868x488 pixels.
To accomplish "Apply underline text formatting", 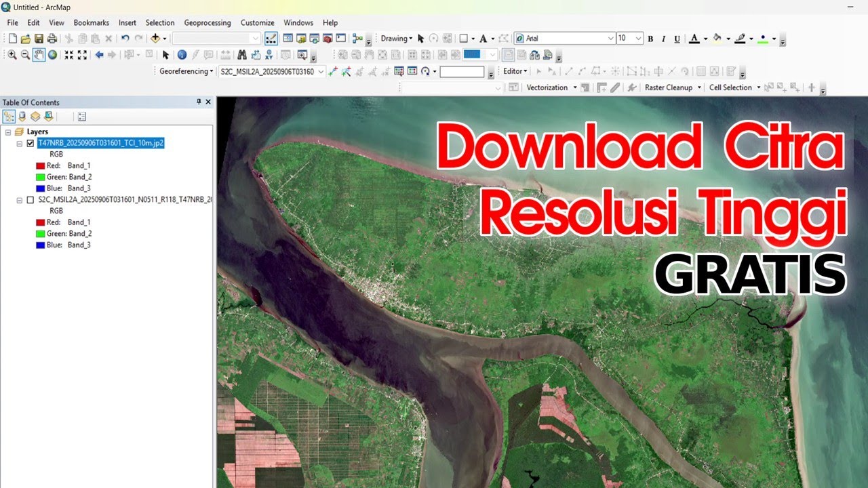I will click(676, 39).
